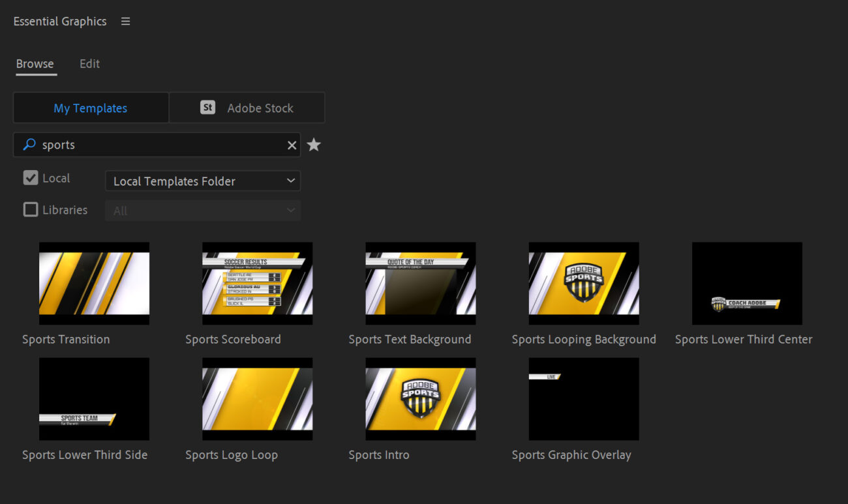Click the Adobe Stock St icon
Viewport: 848px width, 504px height.
tap(207, 107)
